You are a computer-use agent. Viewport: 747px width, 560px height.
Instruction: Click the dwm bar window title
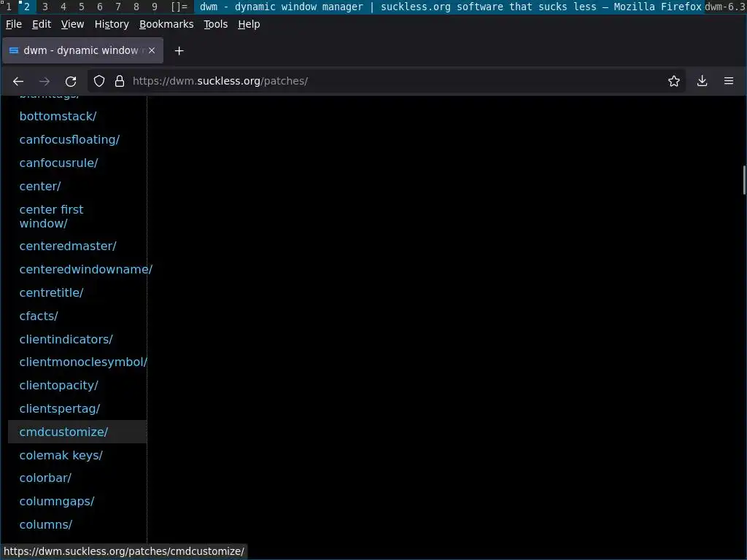tap(449, 7)
